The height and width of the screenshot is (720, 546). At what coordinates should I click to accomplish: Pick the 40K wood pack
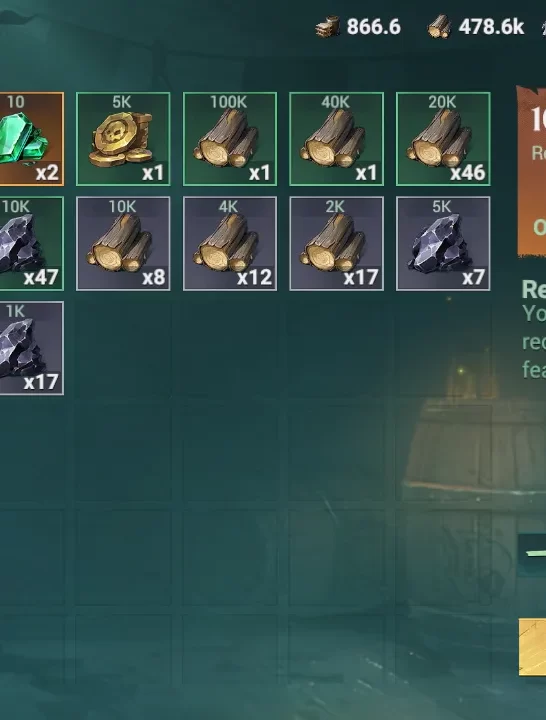pos(336,139)
